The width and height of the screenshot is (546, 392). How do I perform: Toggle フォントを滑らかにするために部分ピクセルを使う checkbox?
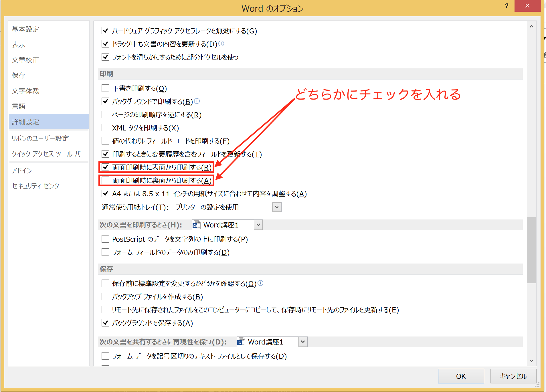point(105,57)
